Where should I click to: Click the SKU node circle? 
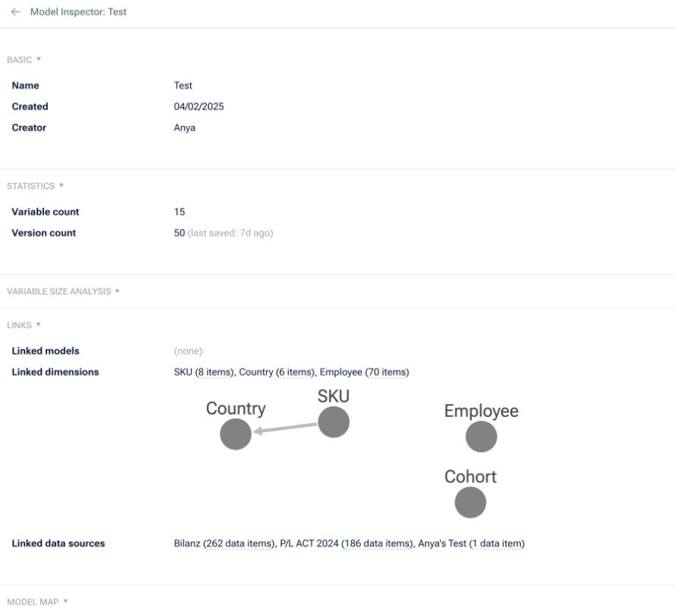[x=333, y=422]
